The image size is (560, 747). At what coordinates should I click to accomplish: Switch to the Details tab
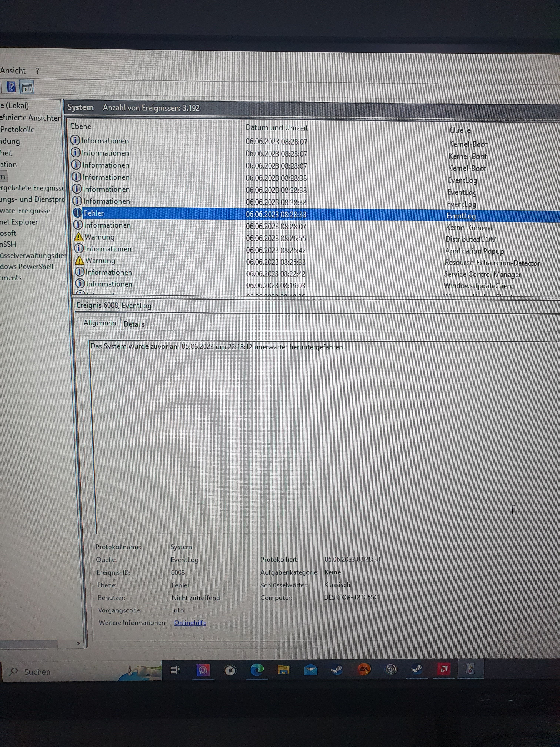pyautogui.click(x=134, y=324)
